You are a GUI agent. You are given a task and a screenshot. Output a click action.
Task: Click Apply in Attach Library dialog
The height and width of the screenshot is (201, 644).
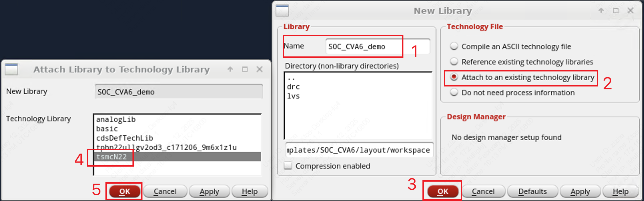(x=209, y=192)
